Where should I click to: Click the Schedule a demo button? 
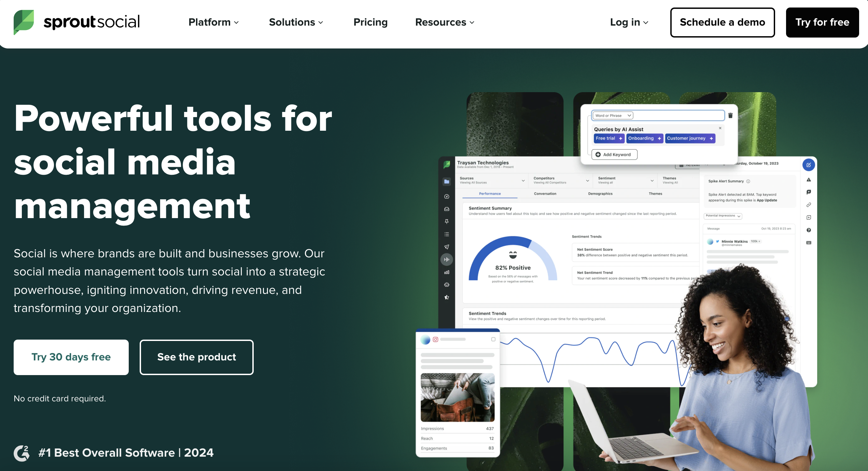point(722,22)
